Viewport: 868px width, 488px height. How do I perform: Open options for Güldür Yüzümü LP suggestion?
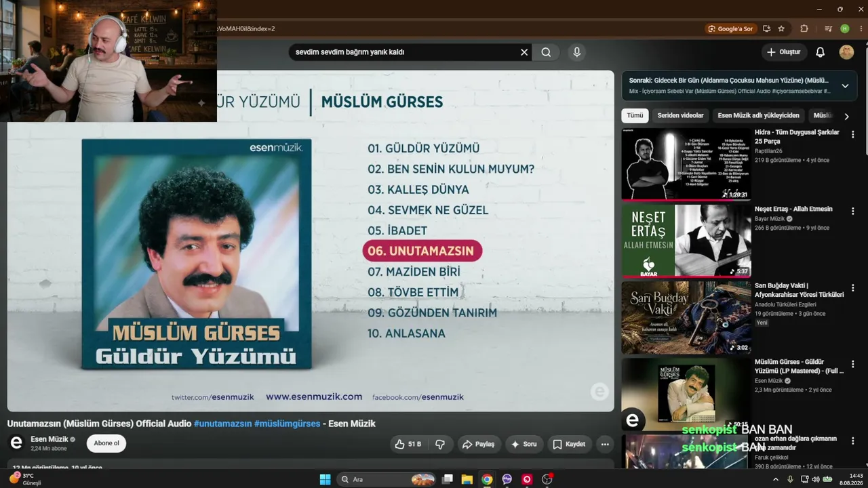[852, 364]
